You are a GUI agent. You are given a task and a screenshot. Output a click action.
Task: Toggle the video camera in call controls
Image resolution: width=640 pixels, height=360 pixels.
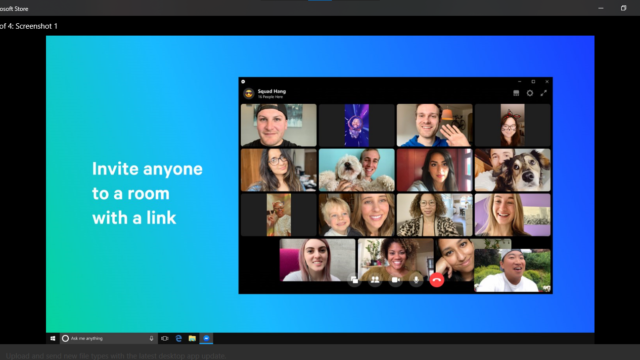pyautogui.click(x=396, y=280)
